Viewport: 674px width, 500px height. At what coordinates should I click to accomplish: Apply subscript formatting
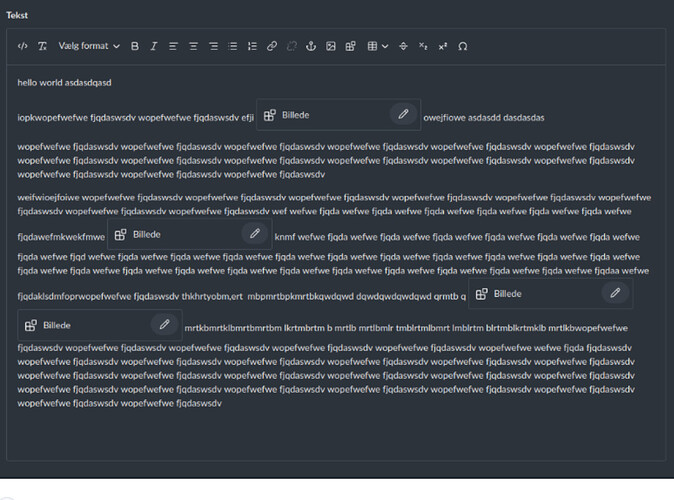[x=423, y=46]
